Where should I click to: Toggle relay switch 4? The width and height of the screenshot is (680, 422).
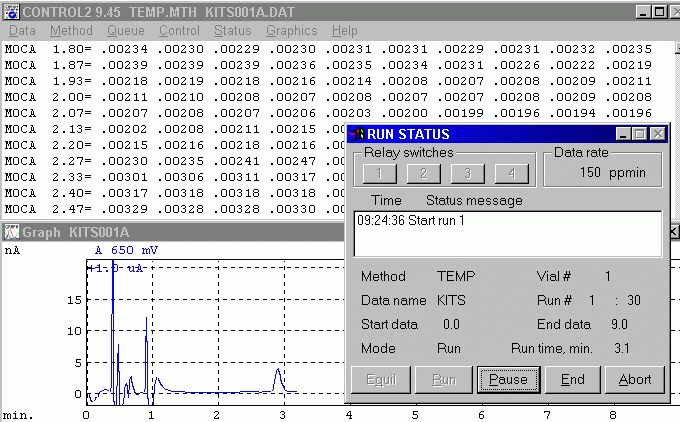tap(510, 173)
